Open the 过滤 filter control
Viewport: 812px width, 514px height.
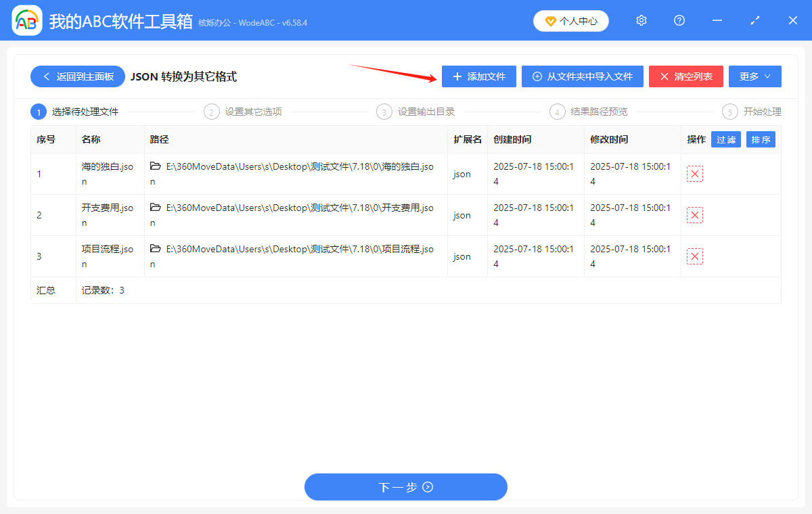(725, 139)
